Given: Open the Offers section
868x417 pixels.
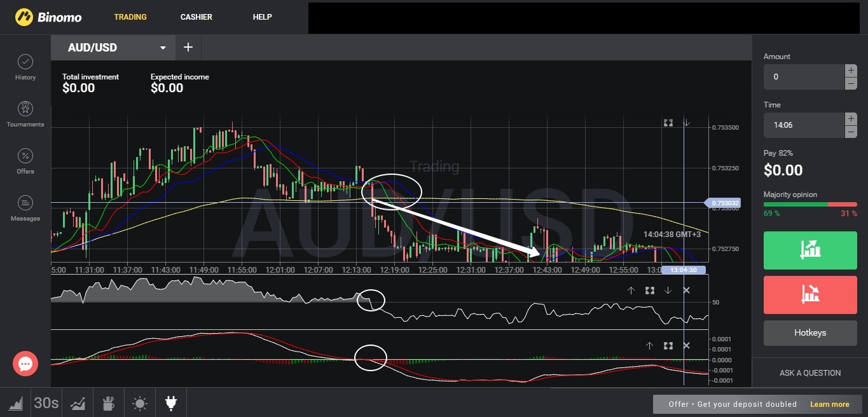Looking at the screenshot, I should (25, 161).
